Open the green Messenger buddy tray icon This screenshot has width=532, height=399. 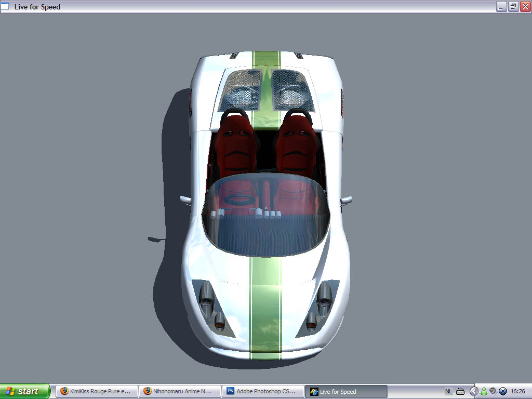coord(484,391)
